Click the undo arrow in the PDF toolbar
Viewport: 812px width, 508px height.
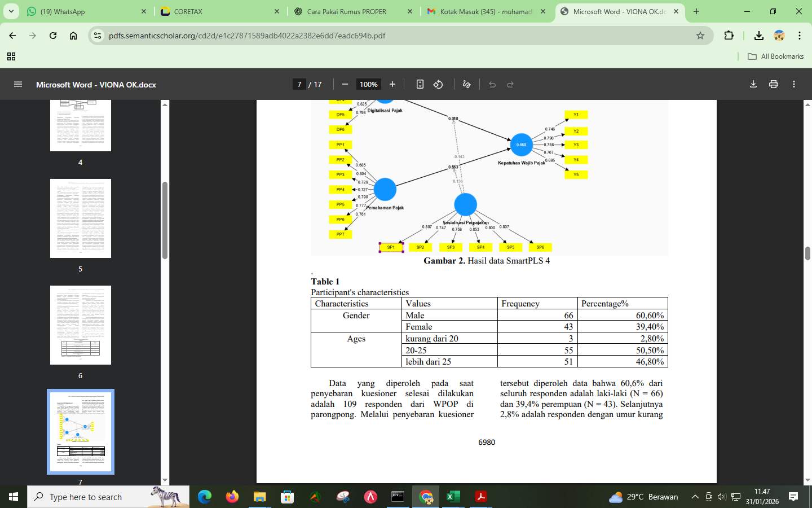pos(492,84)
